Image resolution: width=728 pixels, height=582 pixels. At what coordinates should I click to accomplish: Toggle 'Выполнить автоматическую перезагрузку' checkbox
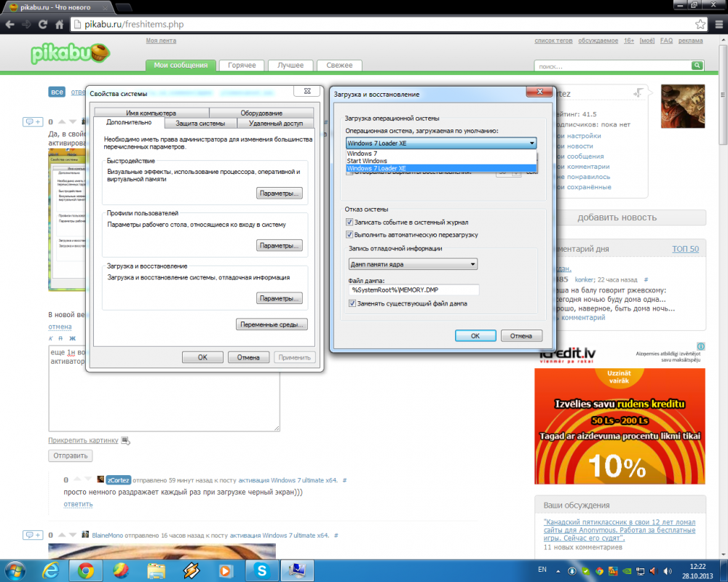(349, 235)
